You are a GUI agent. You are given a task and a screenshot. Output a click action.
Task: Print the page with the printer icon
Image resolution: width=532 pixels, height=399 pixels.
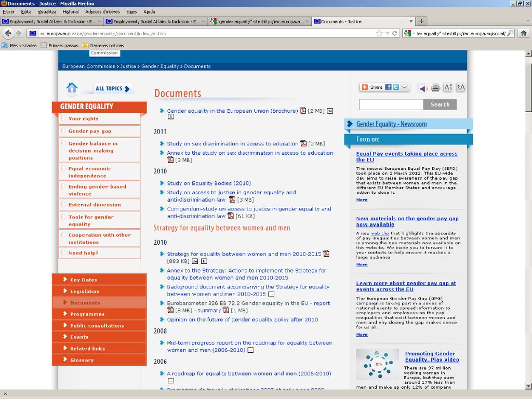(x=435, y=87)
